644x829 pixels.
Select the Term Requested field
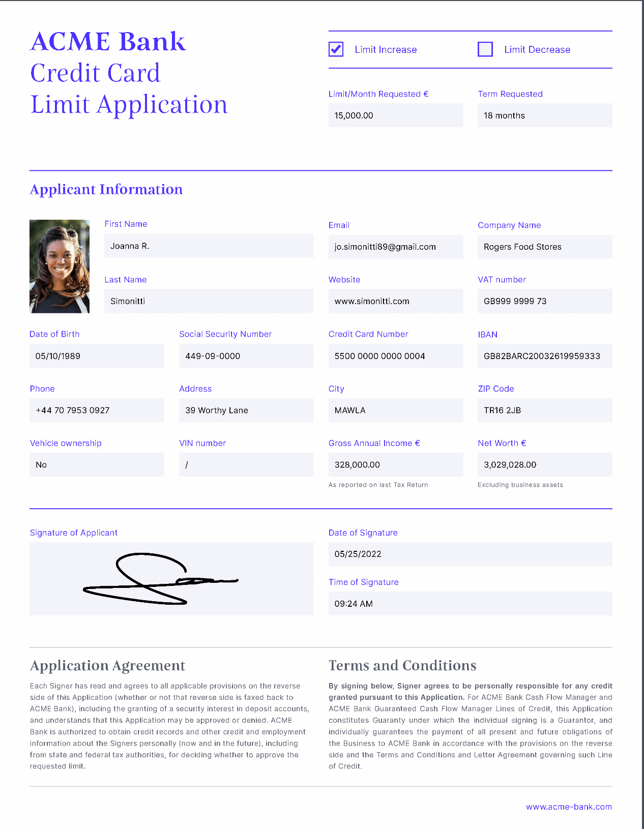point(544,115)
